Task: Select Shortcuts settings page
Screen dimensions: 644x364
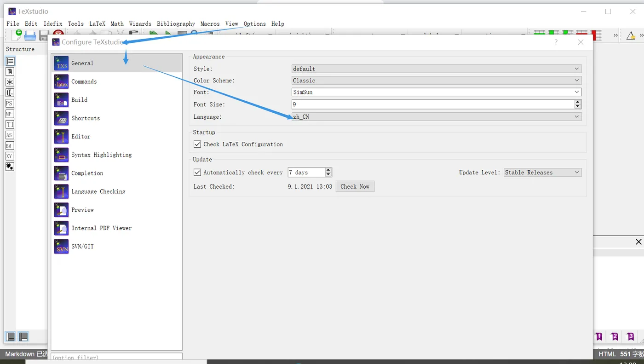Action: 117,118
